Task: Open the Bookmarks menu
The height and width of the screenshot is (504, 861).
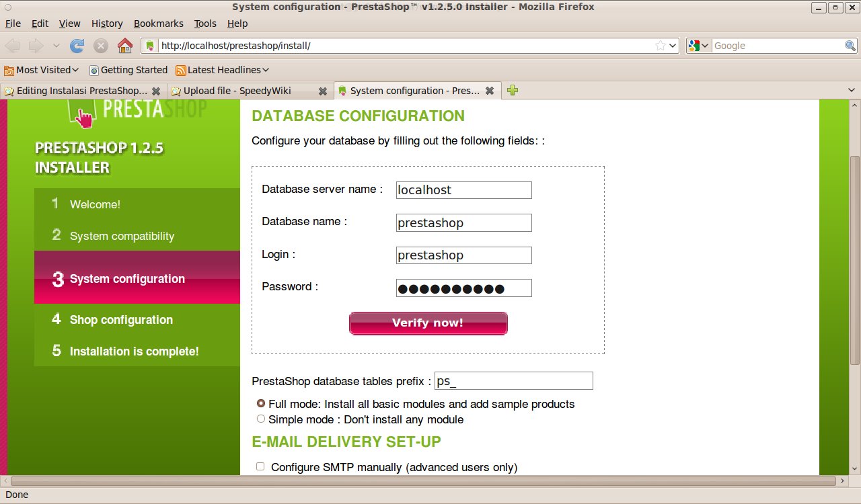Action: 158,24
